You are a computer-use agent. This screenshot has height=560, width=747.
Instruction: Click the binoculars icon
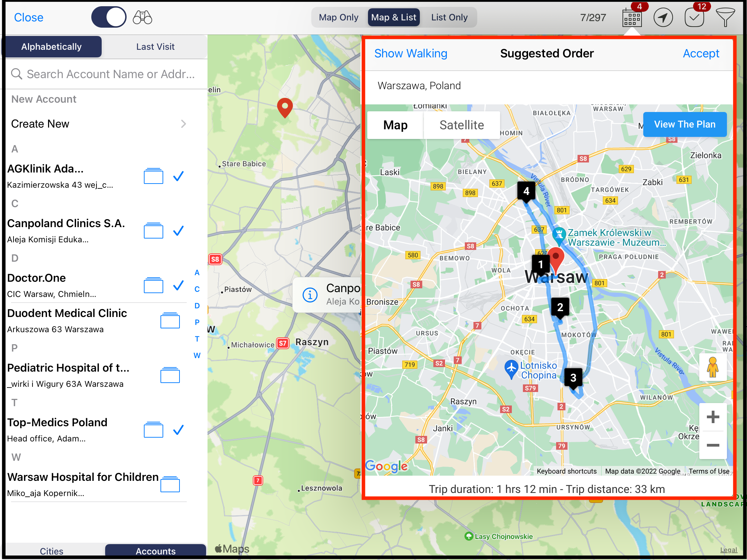click(142, 17)
